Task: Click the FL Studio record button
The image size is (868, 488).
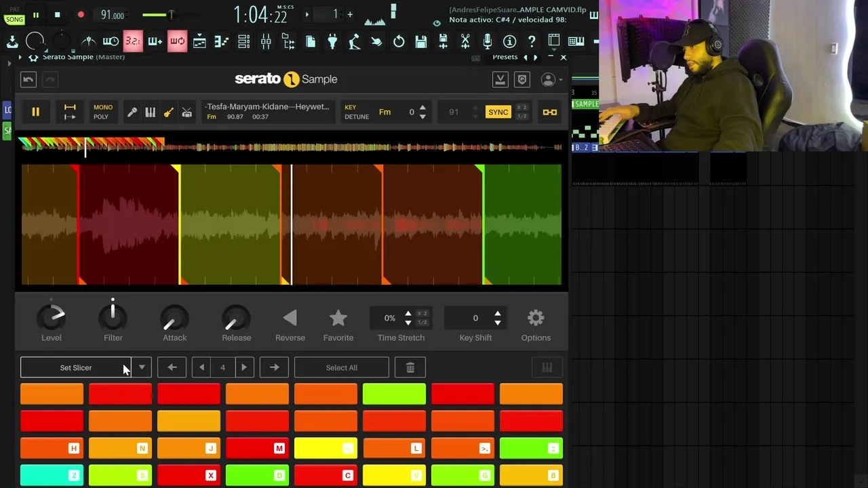Action: 81,15
